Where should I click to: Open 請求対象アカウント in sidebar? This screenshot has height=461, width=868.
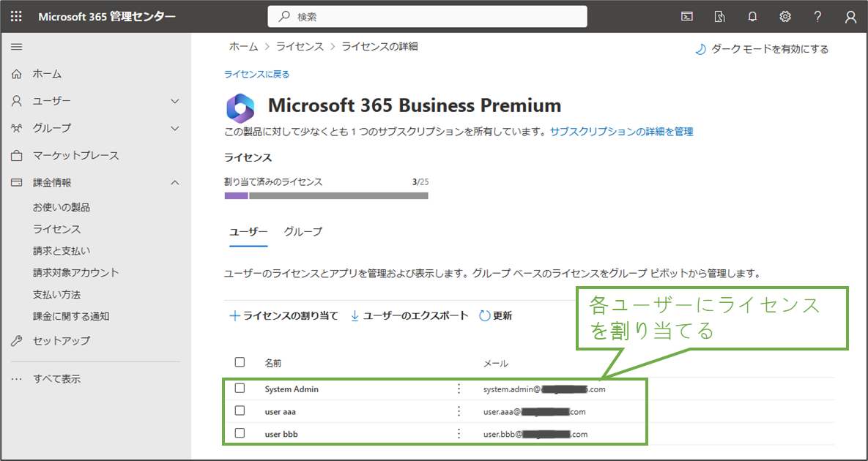(x=76, y=272)
